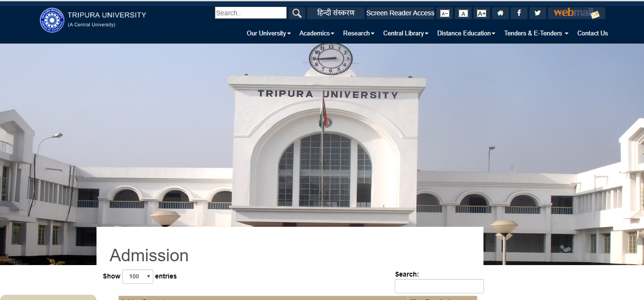The image size is (644, 300).
Task: Select the Facebook icon
Action: point(519,13)
